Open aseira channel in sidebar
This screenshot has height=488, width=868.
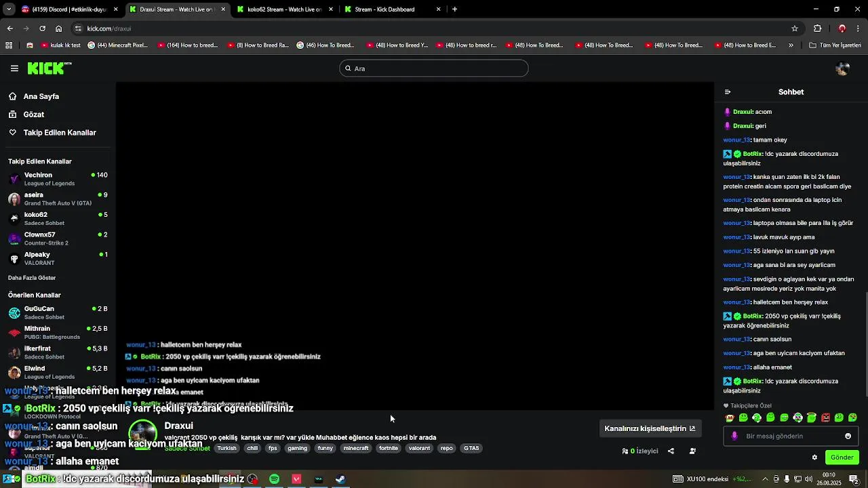pyautogui.click(x=58, y=199)
